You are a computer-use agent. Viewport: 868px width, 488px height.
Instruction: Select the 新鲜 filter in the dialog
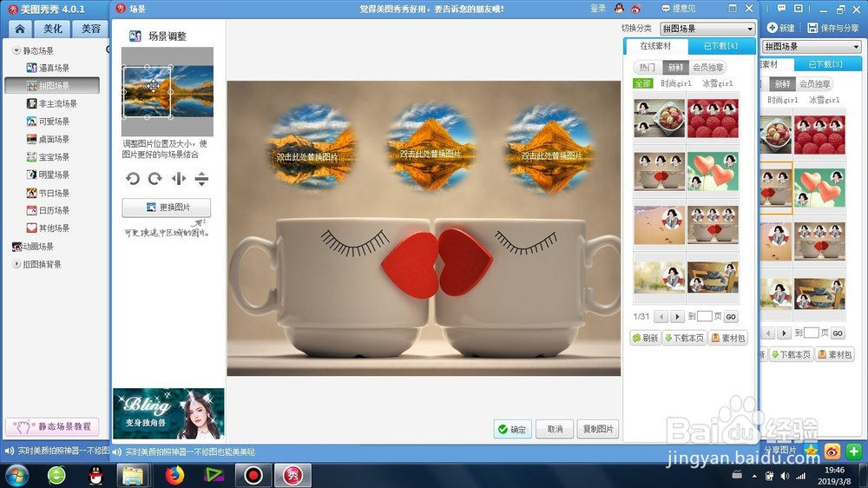coord(676,67)
